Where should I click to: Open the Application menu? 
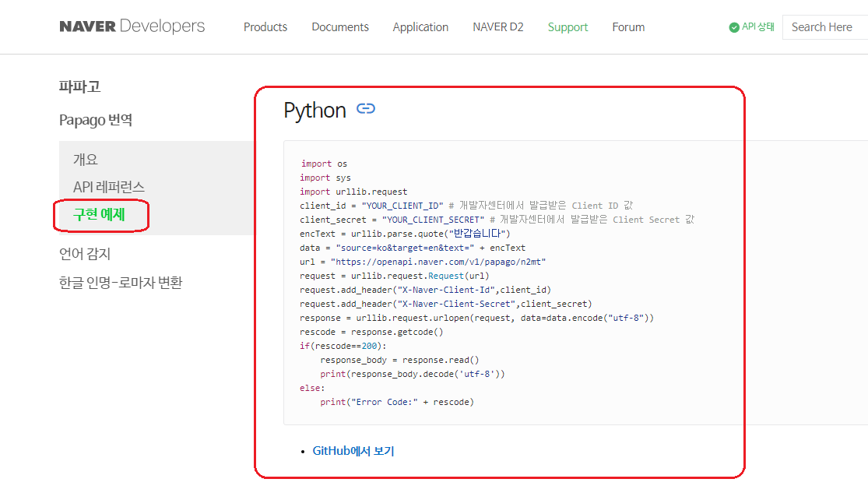420,27
